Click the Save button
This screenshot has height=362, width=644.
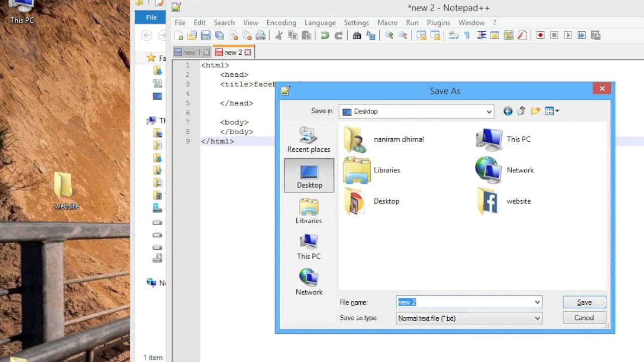point(584,302)
